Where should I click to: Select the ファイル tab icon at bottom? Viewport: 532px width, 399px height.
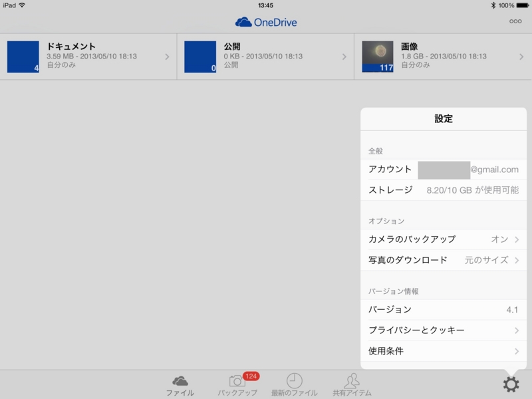point(179,381)
